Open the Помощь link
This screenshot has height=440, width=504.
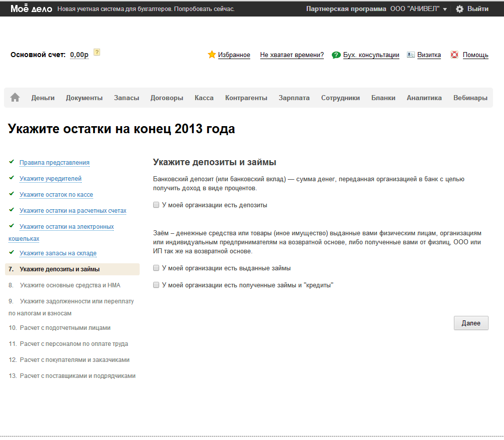(475, 55)
